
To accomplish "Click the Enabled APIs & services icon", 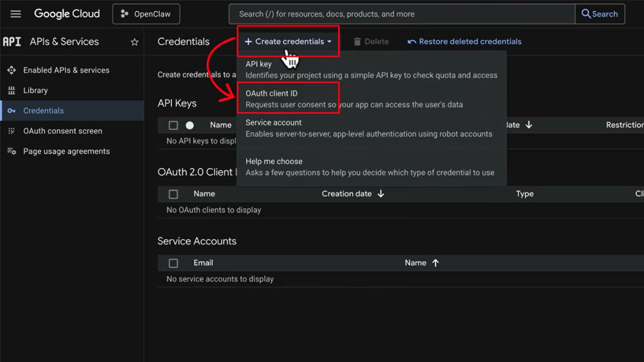I will [11, 70].
